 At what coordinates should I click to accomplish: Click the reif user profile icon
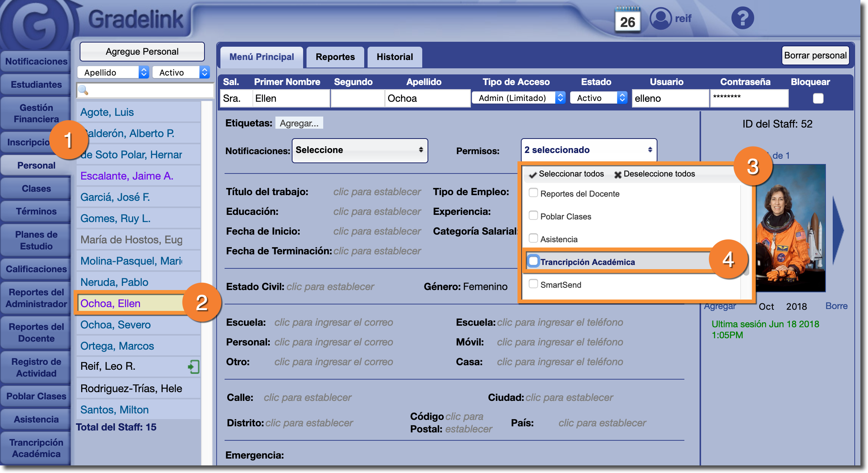tap(660, 18)
